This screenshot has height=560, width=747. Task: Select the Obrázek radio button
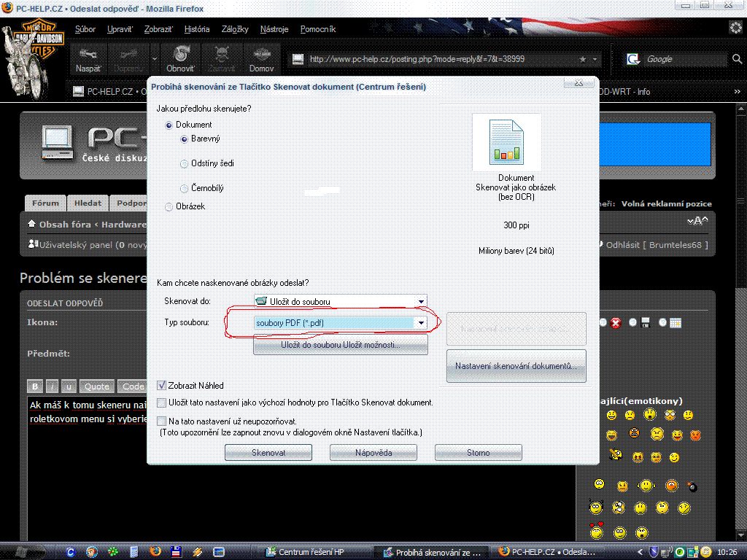point(169,206)
